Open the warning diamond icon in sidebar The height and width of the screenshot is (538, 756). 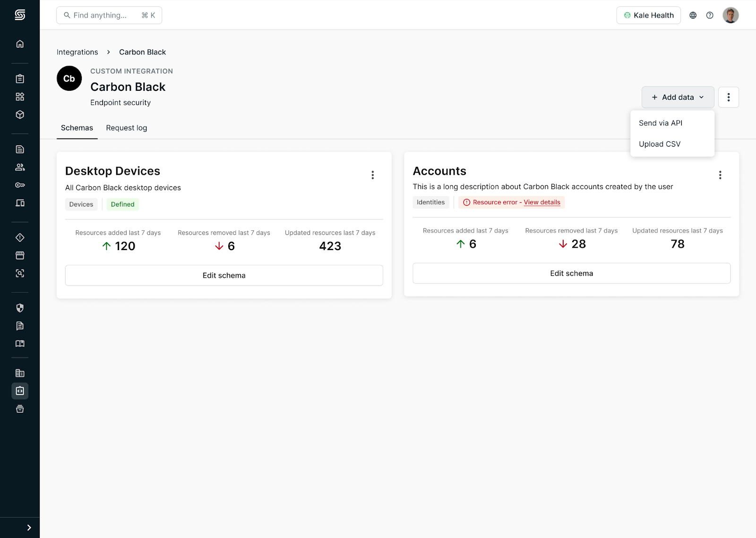[20, 238]
